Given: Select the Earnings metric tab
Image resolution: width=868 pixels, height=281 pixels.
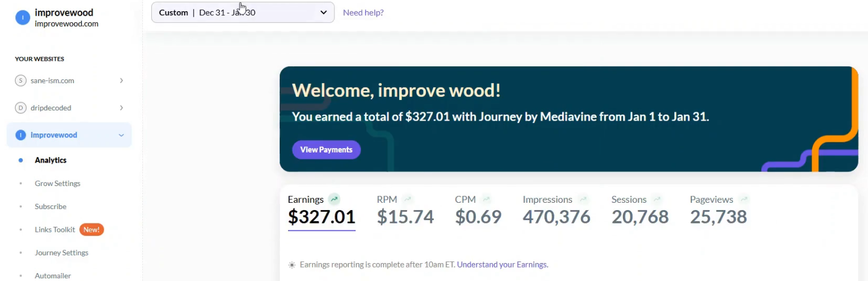Looking at the screenshot, I should 322,211.
